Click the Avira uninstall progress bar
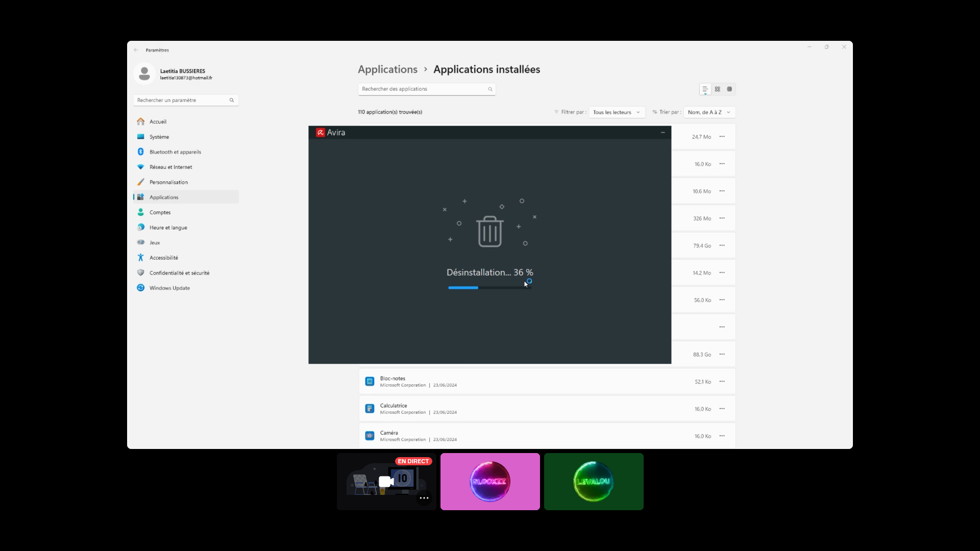The height and width of the screenshot is (551, 980). tap(489, 288)
